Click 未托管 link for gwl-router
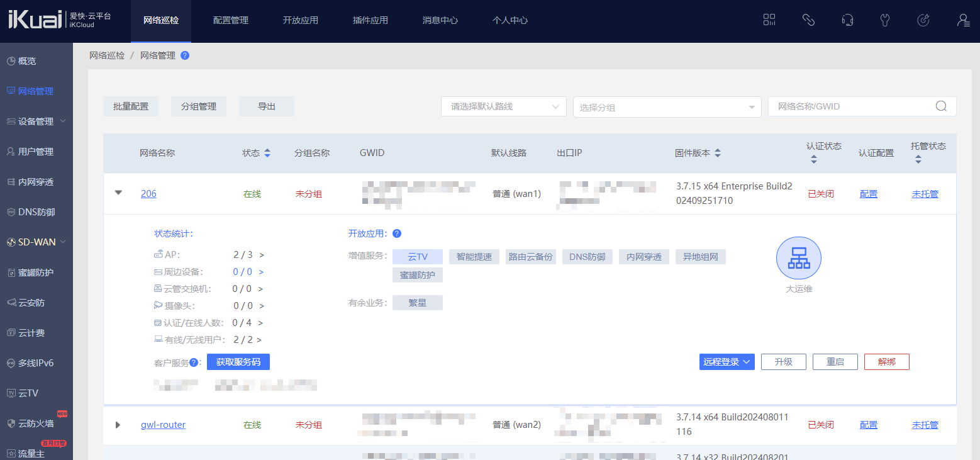980x460 pixels. click(x=925, y=425)
